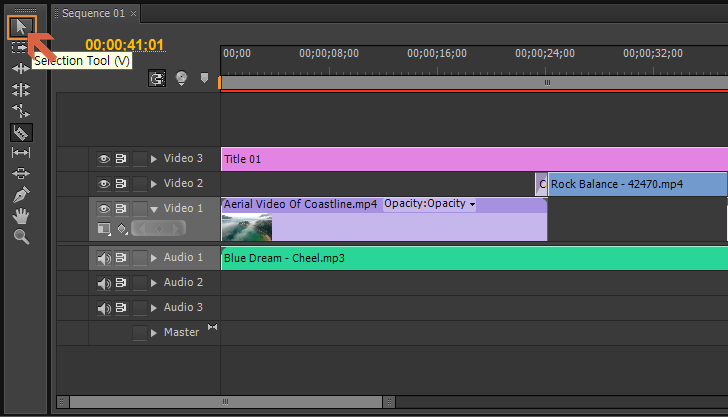Screen dimensions: 728x417
Task: Click the Video 1 track label
Action: 183,208
